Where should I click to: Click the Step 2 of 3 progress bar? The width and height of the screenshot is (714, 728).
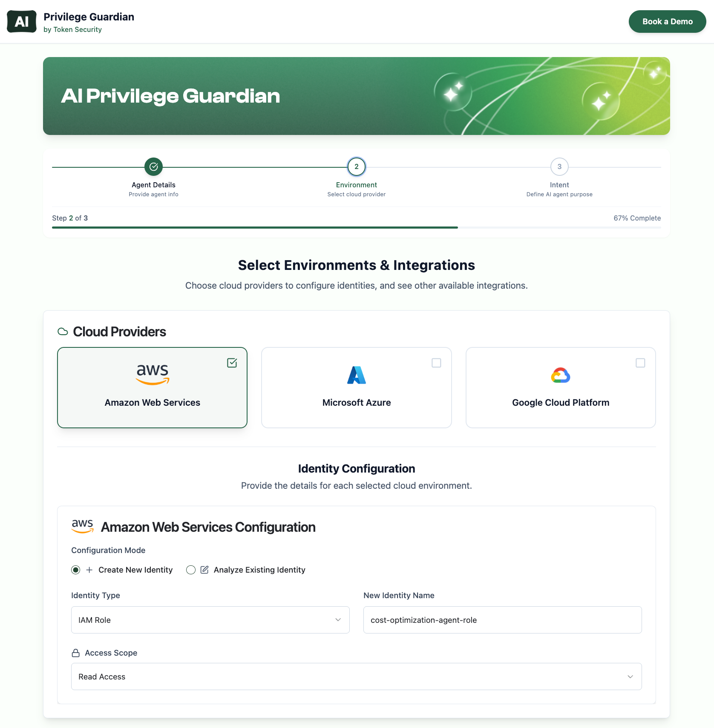tap(357, 227)
